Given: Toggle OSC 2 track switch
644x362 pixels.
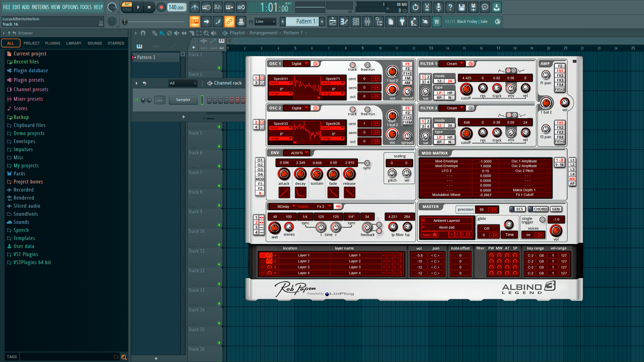Looking at the screenshot, I should click(352, 109).
